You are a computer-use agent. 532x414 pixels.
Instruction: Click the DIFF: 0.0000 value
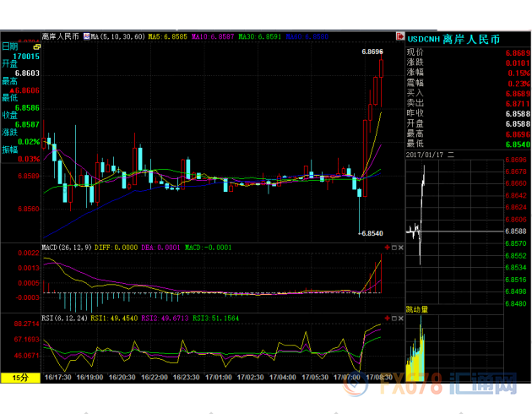pyautogui.click(x=116, y=248)
